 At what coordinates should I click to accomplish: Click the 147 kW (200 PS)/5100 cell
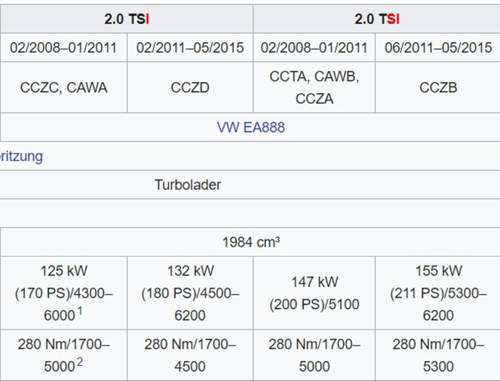[314, 293]
